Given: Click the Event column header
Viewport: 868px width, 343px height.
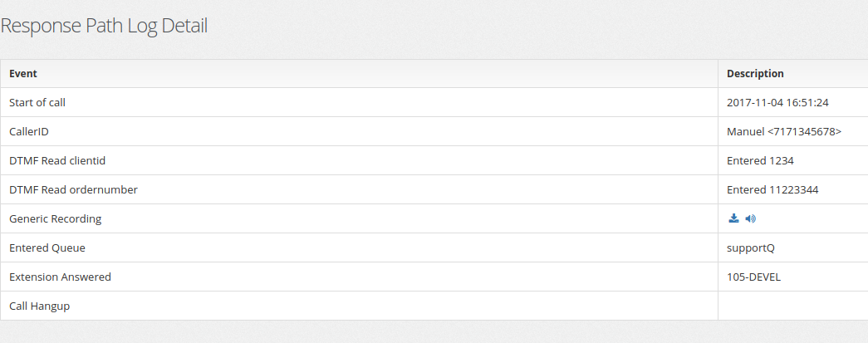Looking at the screenshot, I should [x=23, y=74].
